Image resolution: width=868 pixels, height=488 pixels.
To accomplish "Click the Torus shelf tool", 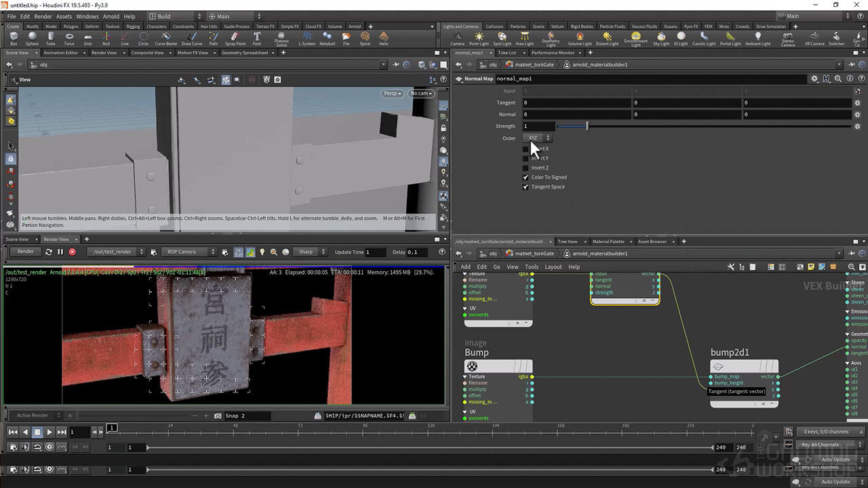I will point(69,38).
